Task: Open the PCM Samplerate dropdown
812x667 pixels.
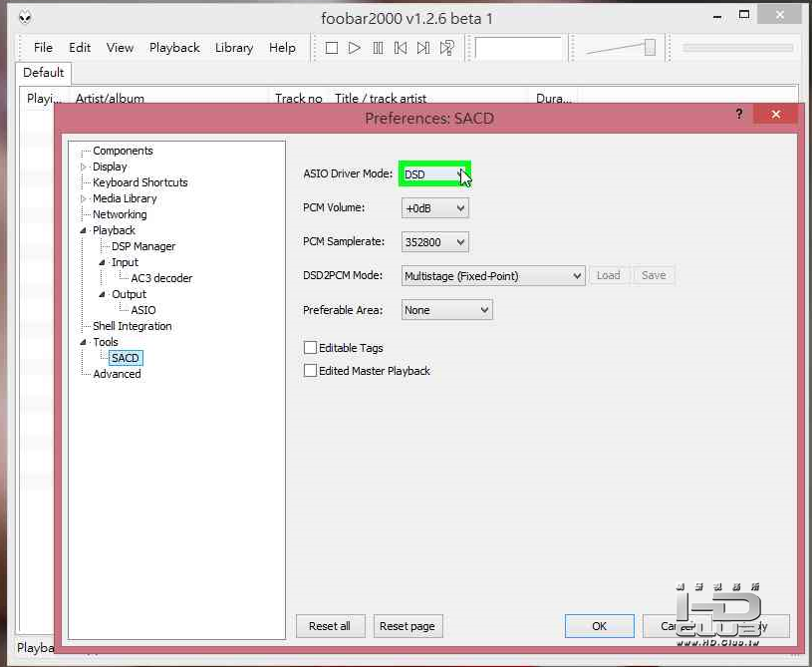Action: point(435,242)
